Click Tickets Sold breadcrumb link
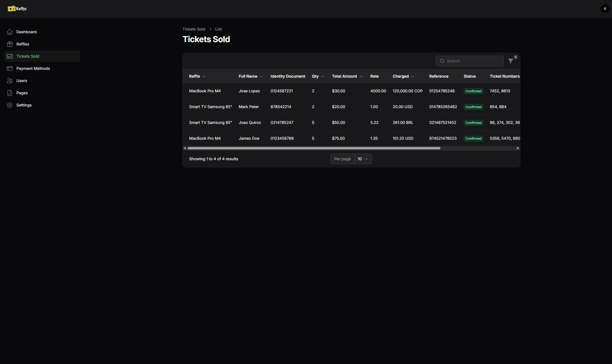Viewport: 612px width, 364px height. [194, 29]
